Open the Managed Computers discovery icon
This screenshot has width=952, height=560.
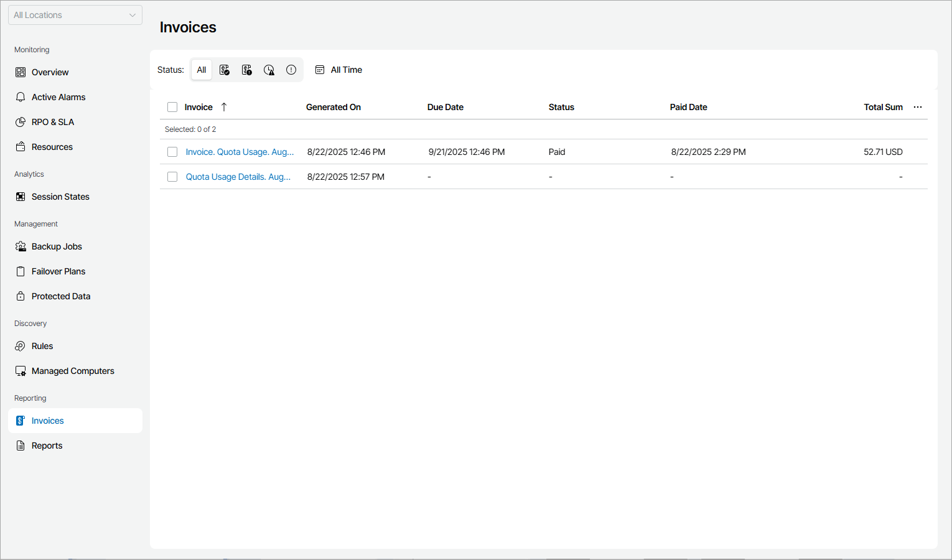(21, 370)
